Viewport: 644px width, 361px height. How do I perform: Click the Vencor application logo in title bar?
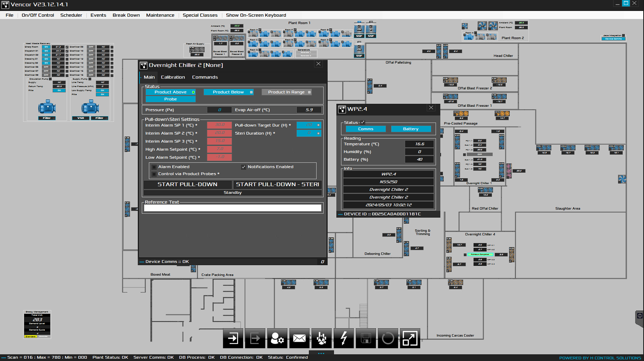(5, 5)
